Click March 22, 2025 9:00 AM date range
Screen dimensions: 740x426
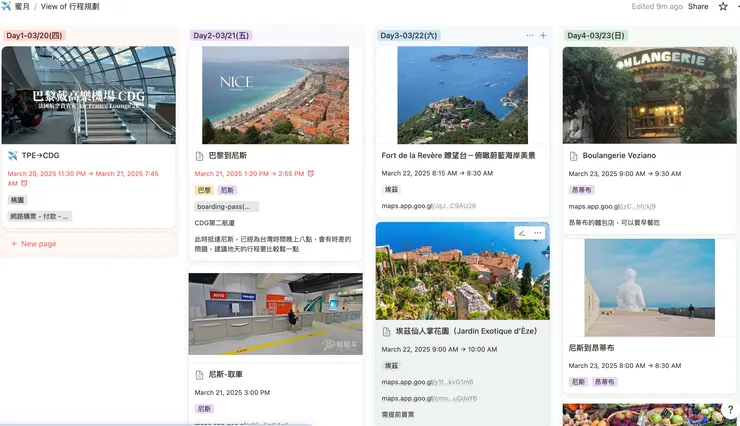439,350
